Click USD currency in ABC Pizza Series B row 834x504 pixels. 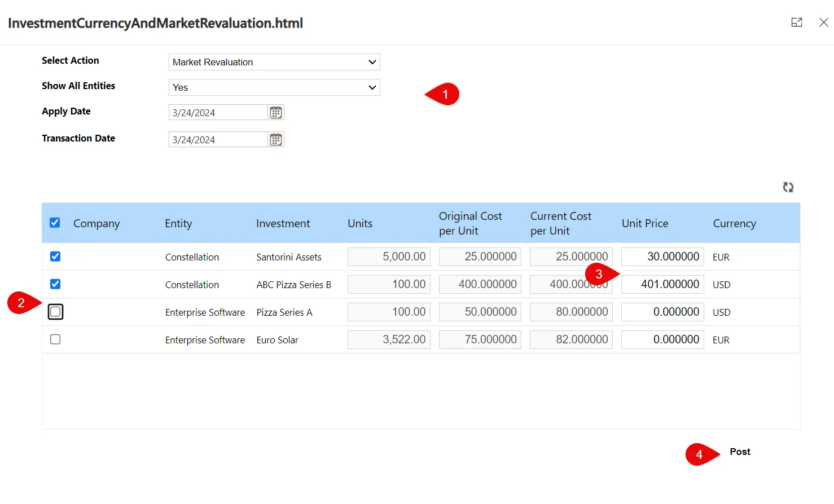pyautogui.click(x=721, y=285)
